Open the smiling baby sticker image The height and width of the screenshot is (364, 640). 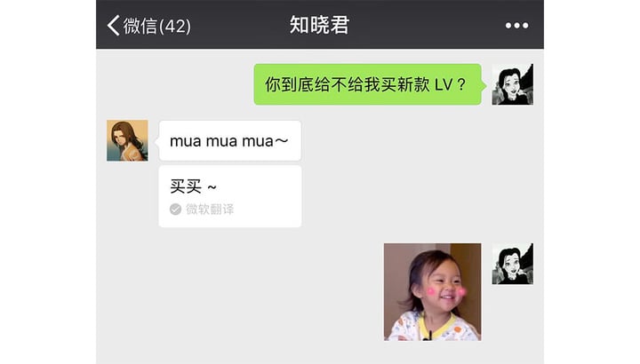point(432,292)
